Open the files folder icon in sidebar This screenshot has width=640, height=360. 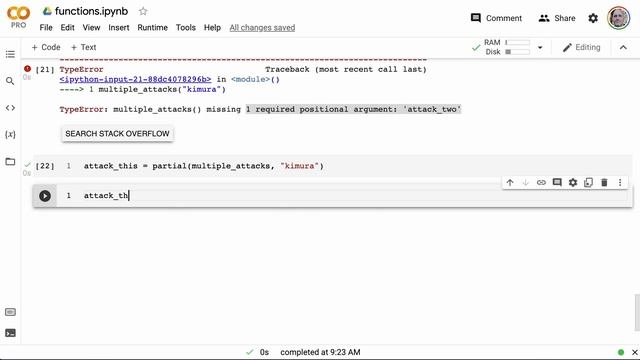[10, 162]
